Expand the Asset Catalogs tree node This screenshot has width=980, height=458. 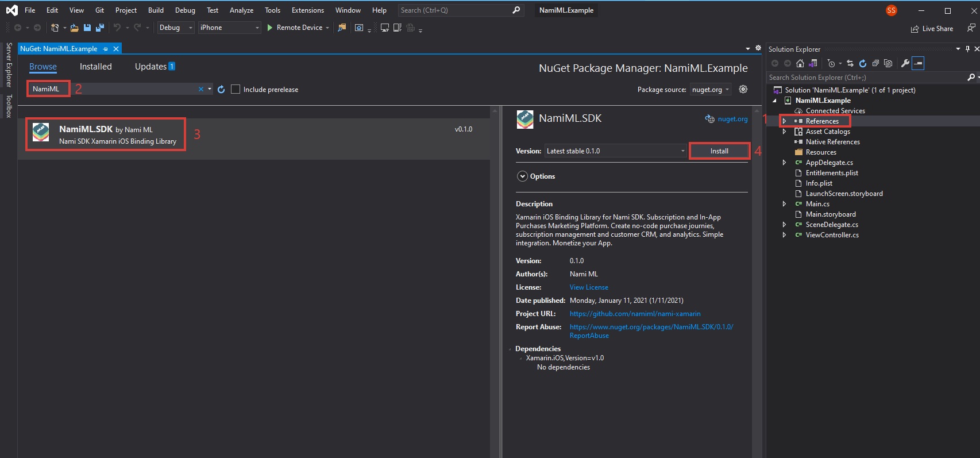coord(784,132)
